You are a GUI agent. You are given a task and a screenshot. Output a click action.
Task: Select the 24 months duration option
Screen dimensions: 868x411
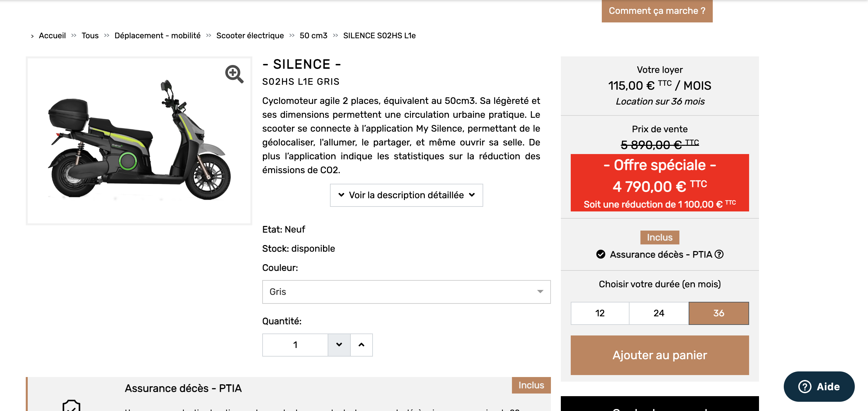pos(659,313)
